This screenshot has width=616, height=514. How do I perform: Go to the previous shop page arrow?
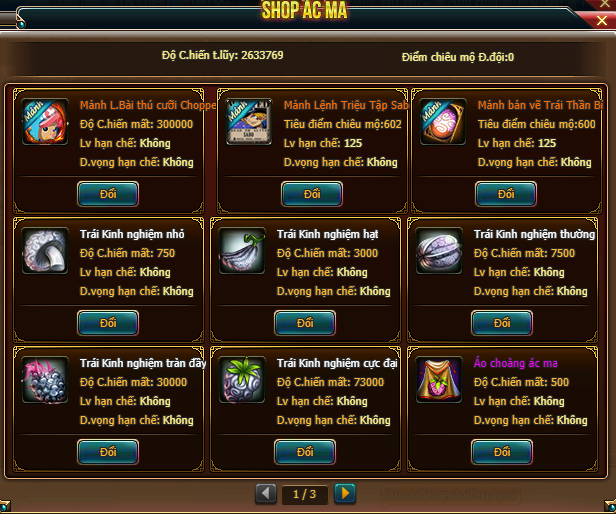click(266, 494)
